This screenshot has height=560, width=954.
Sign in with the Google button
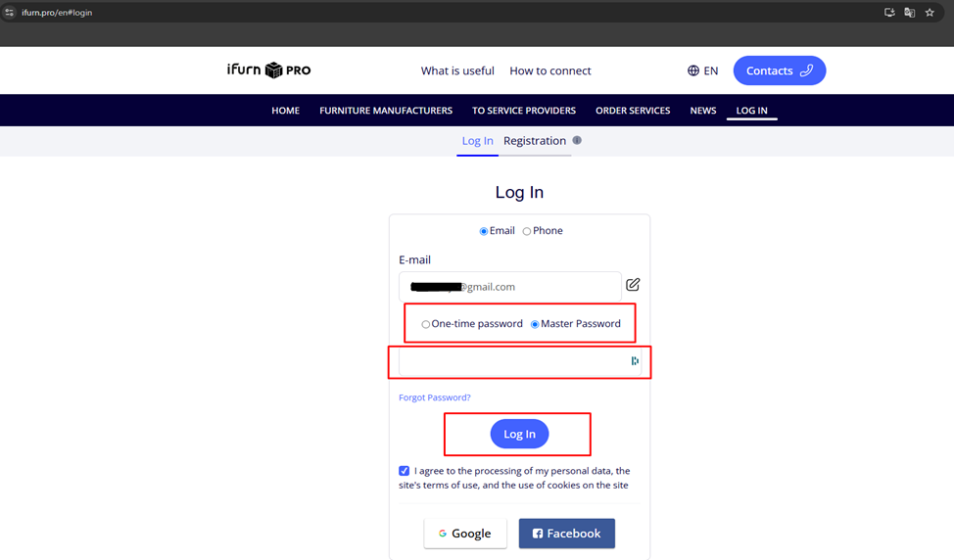pos(465,534)
